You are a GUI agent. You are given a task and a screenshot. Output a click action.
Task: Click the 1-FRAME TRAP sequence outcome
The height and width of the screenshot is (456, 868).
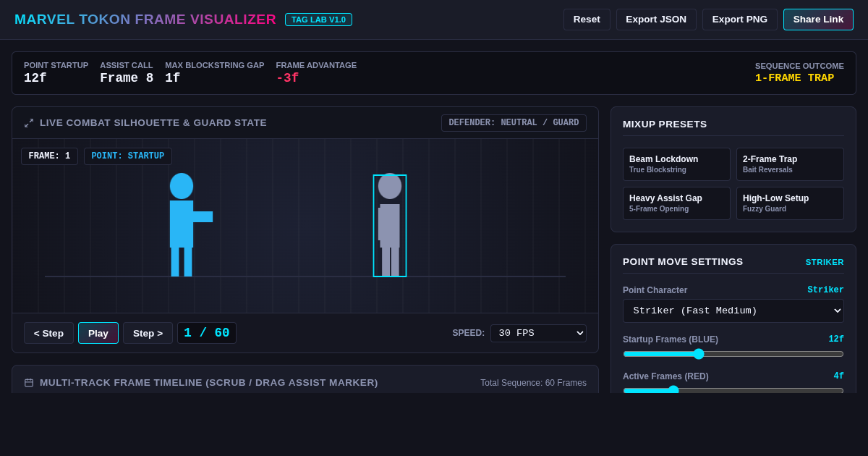tap(794, 78)
